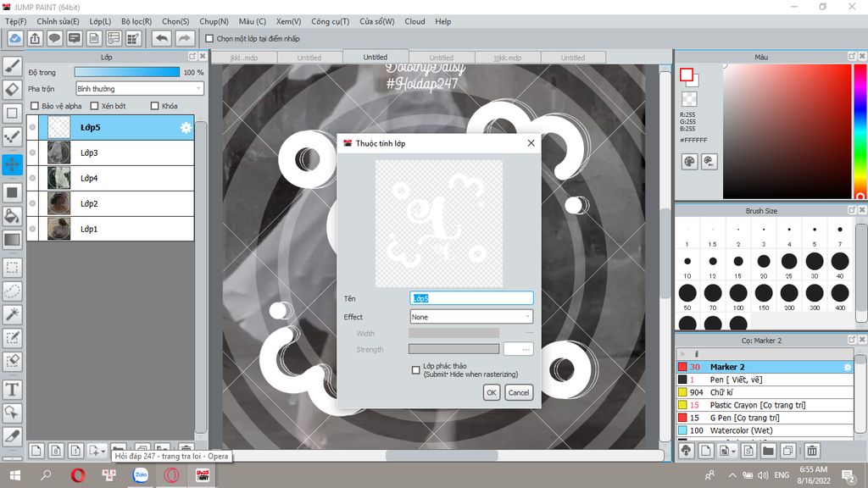The width and height of the screenshot is (868, 488).
Task: Enable Xén bớt checkbox
Action: click(x=94, y=106)
